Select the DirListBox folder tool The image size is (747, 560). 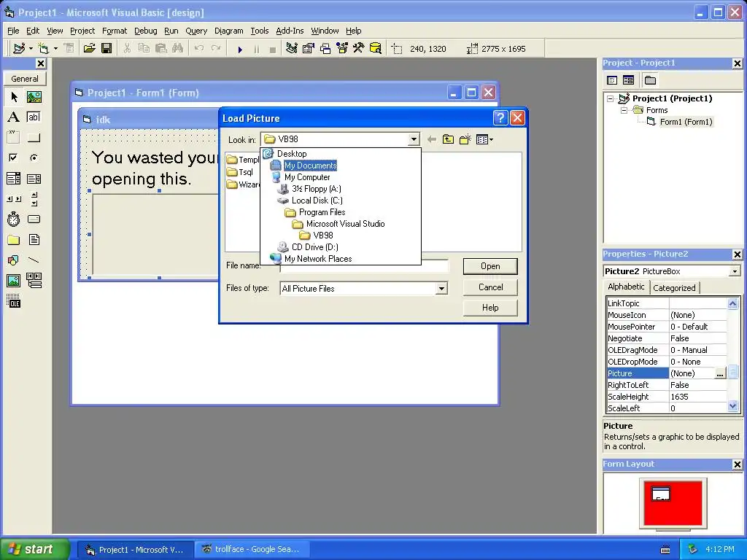14,239
